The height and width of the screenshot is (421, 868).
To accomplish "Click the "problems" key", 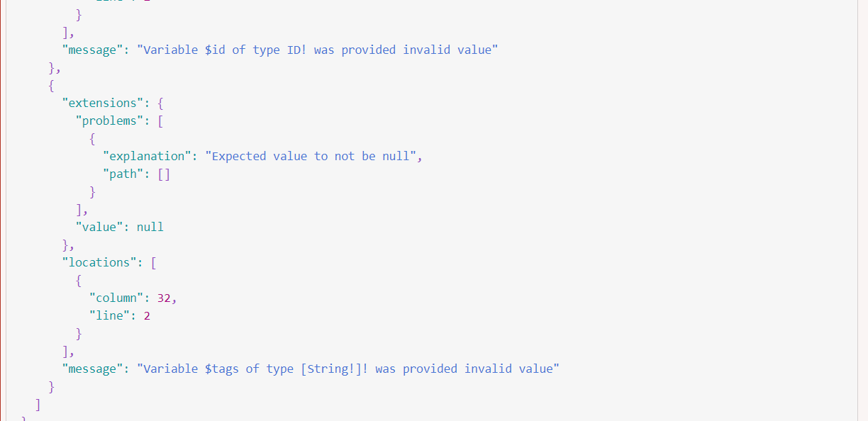I will pyautogui.click(x=109, y=120).
